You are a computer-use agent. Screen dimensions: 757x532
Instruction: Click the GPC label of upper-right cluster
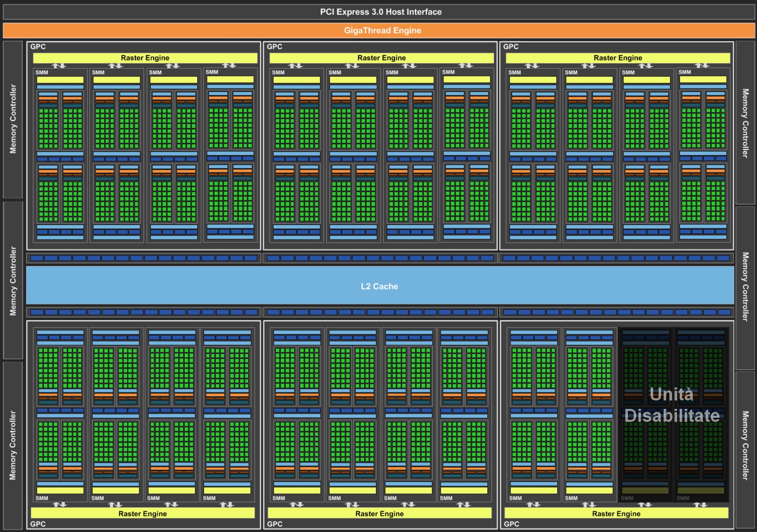(511, 47)
